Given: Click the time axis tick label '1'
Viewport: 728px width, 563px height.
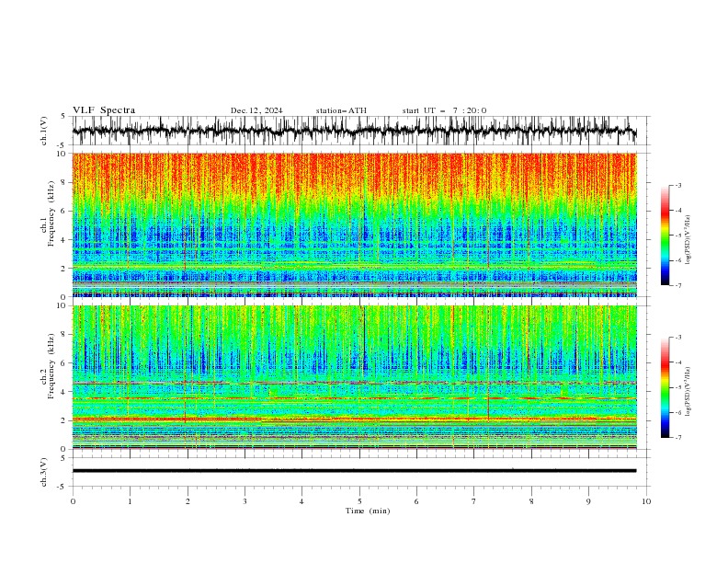Looking at the screenshot, I should coord(130,501).
